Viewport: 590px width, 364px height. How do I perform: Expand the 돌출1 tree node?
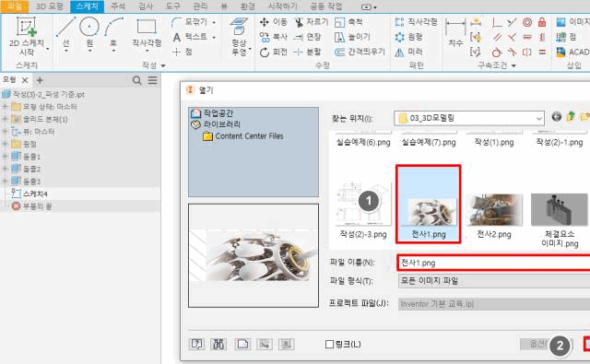[x=5, y=157]
